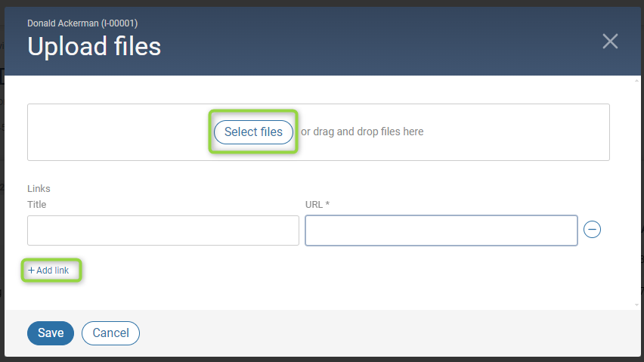644x362 pixels.
Task: Focus the URL input field
Action: (x=441, y=231)
